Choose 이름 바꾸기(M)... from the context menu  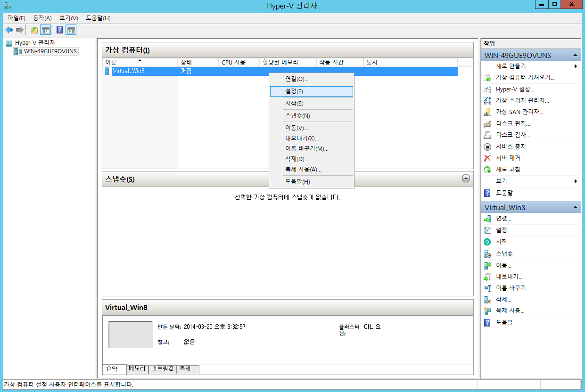click(311, 149)
